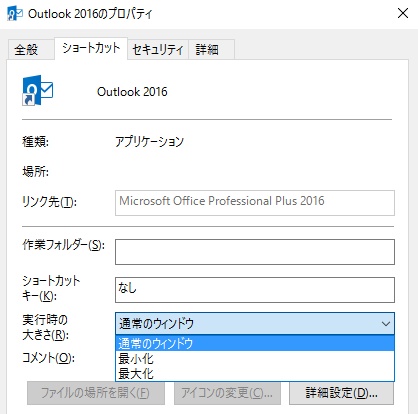
Task: Click the ファイルの場所を開く button
Action: tap(96, 393)
